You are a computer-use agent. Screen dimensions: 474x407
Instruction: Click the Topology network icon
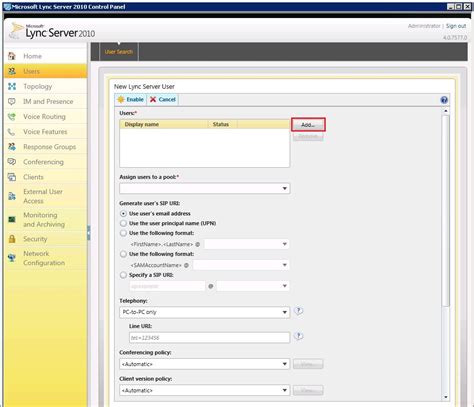[x=12, y=86]
